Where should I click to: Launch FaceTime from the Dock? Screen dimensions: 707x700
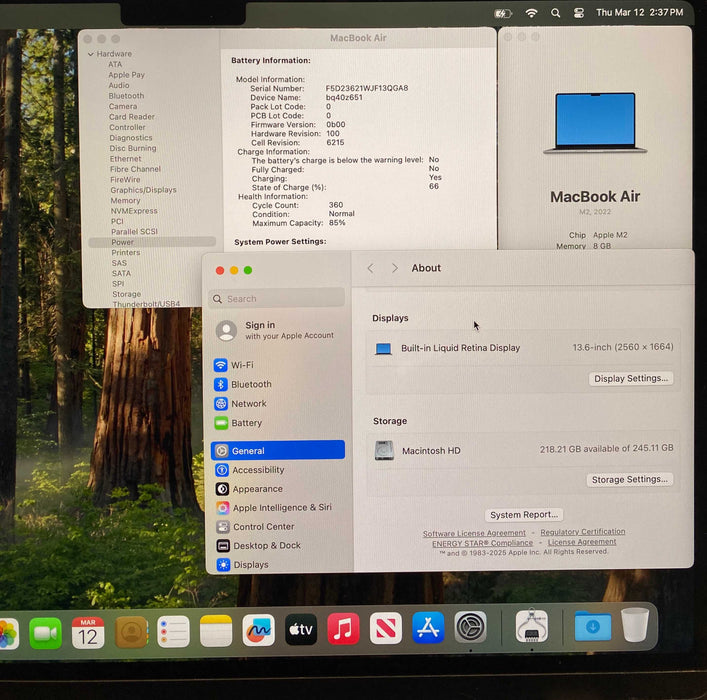coord(45,633)
